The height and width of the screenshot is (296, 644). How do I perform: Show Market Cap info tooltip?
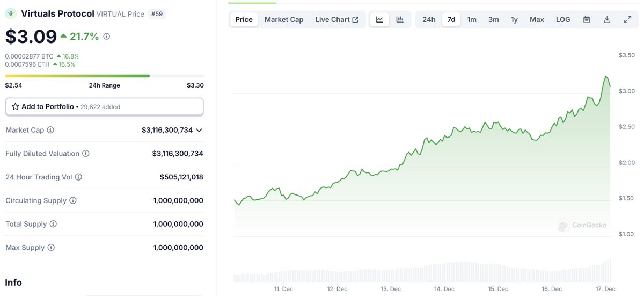click(50, 130)
